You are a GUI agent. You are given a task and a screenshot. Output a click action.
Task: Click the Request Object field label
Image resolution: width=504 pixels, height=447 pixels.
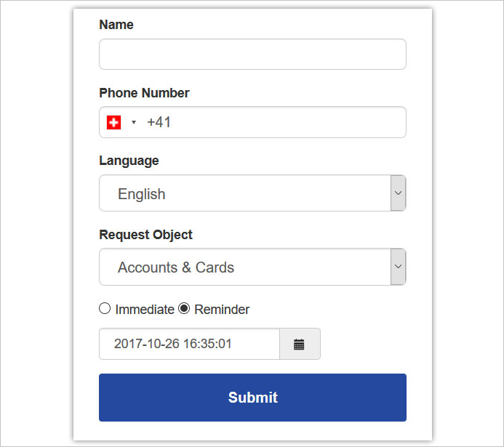145,235
